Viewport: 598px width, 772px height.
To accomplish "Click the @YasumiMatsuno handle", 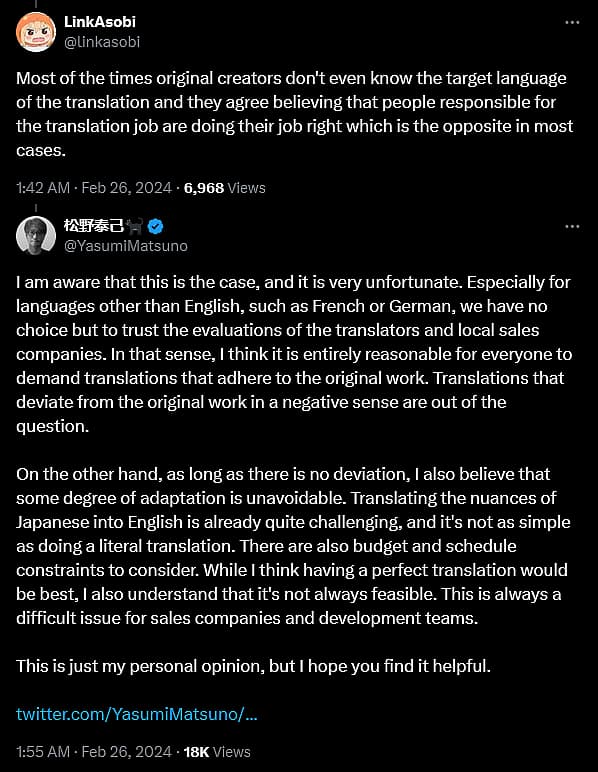I will point(126,246).
